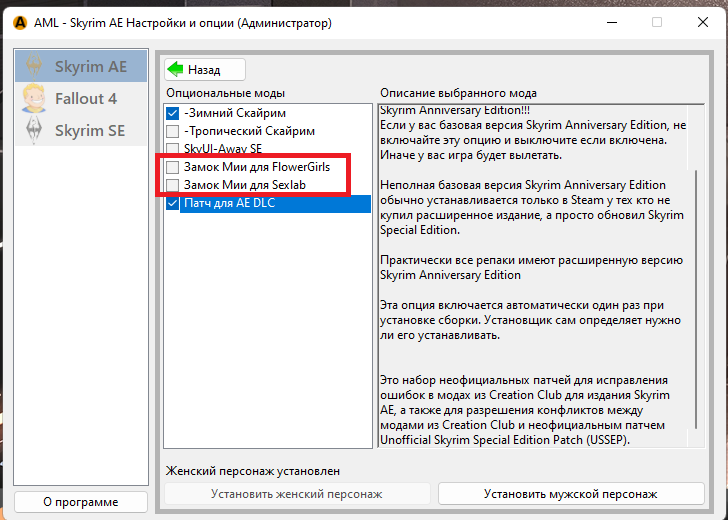Open the О программе dialog
The height and width of the screenshot is (520, 728).
click(x=81, y=502)
